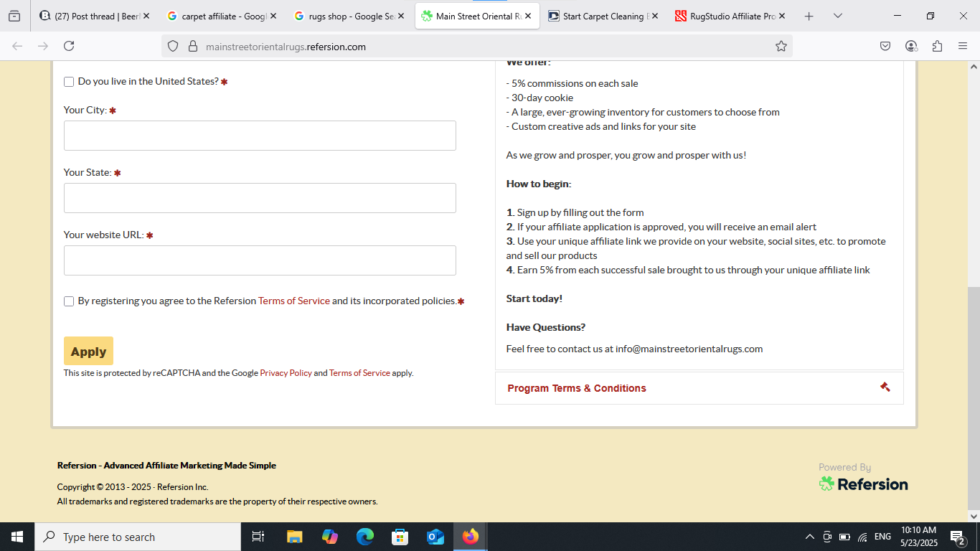Focus the Your website URL field
This screenshot has height=551, width=980.
tap(260, 260)
